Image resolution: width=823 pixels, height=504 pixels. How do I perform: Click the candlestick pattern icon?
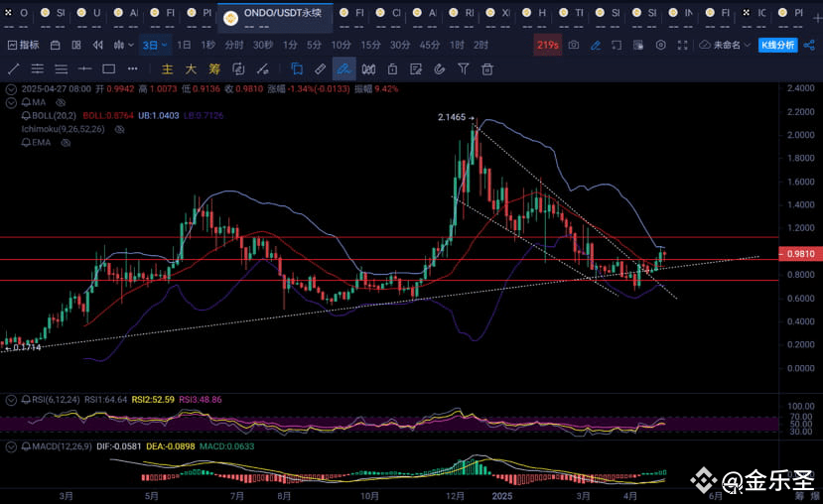tap(368, 68)
